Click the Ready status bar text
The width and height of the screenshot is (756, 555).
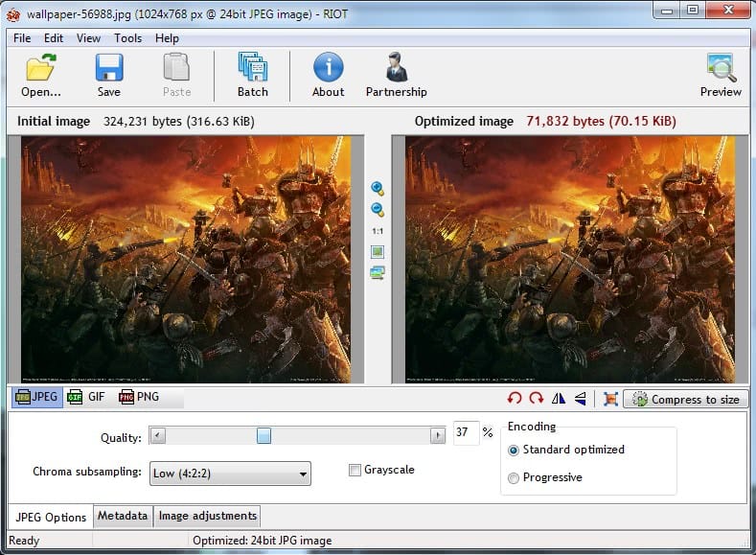coord(24,541)
